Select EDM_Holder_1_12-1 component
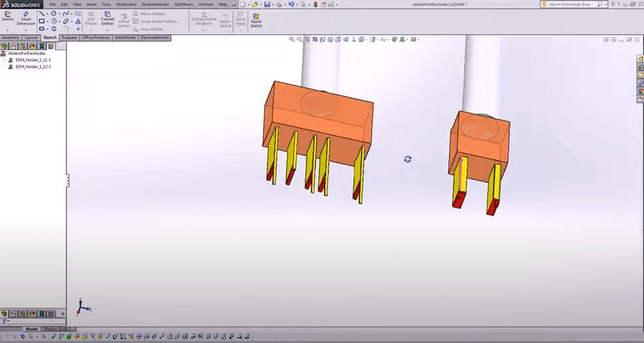This screenshot has height=343, width=644. point(33,66)
